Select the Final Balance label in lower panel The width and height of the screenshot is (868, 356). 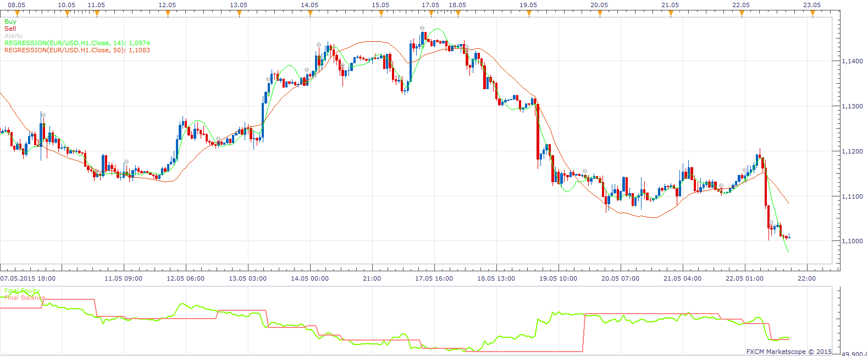click(25, 298)
